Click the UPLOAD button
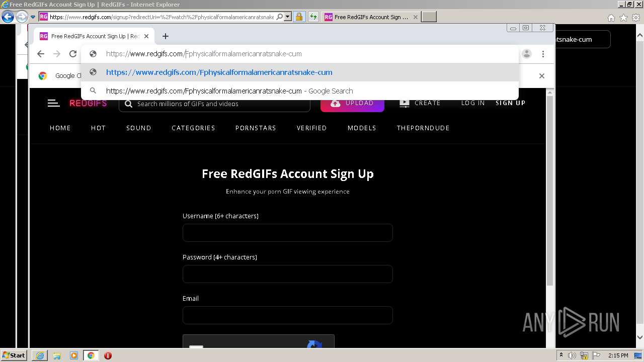 (352, 103)
